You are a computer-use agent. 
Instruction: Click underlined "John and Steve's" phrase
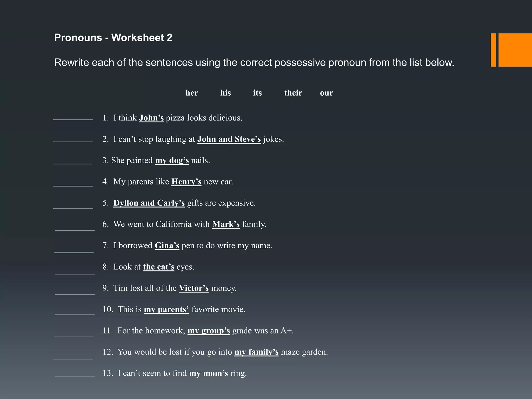click(229, 139)
